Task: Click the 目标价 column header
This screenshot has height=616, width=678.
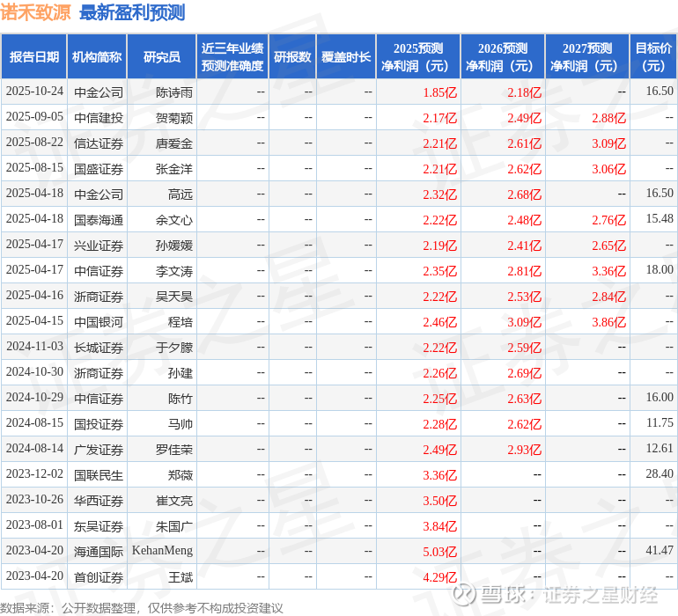Action: [x=653, y=56]
